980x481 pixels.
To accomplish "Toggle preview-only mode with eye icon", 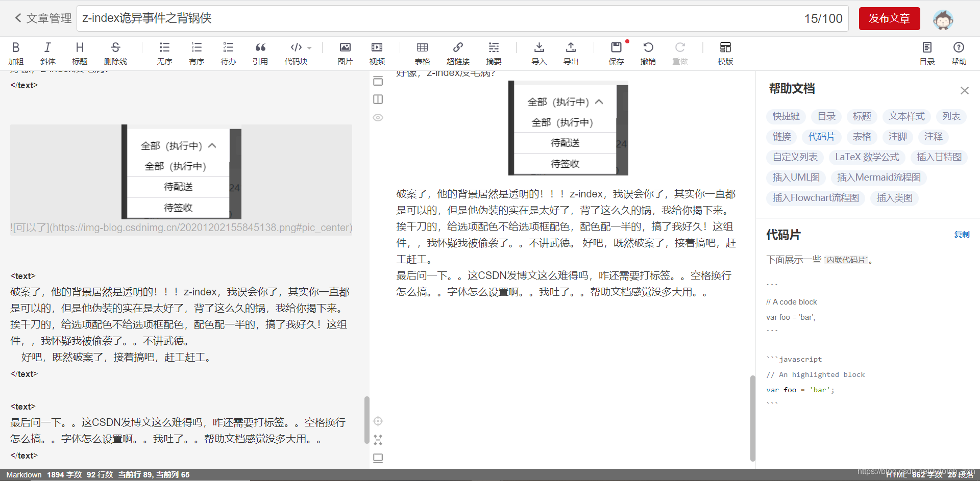I will [378, 118].
